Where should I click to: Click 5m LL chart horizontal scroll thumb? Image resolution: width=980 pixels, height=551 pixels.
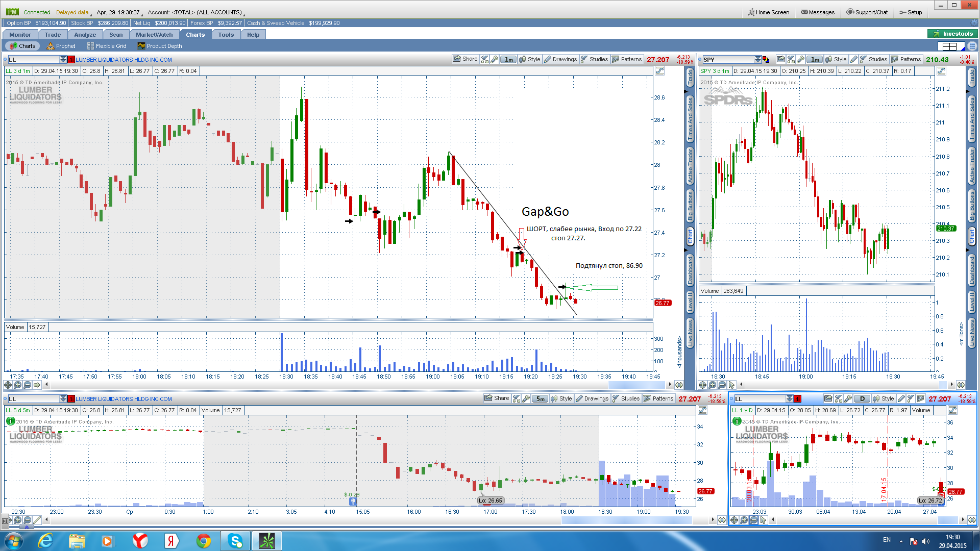tap(627, 520)
